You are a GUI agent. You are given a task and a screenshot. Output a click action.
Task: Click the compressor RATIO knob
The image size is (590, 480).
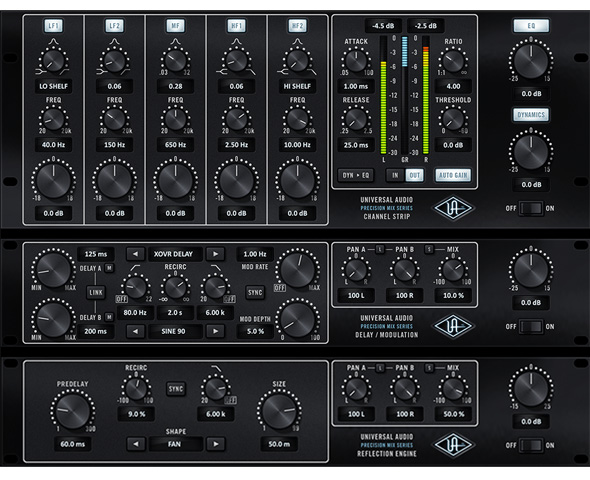click(453, 61)
